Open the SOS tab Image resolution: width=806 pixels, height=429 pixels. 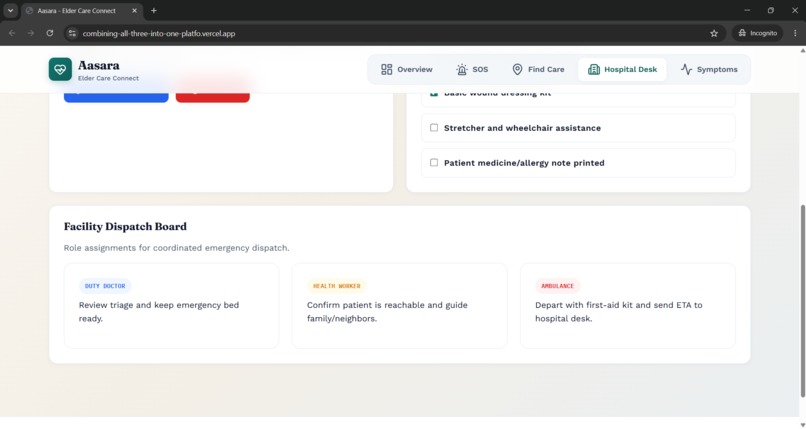tap(472, 69)
